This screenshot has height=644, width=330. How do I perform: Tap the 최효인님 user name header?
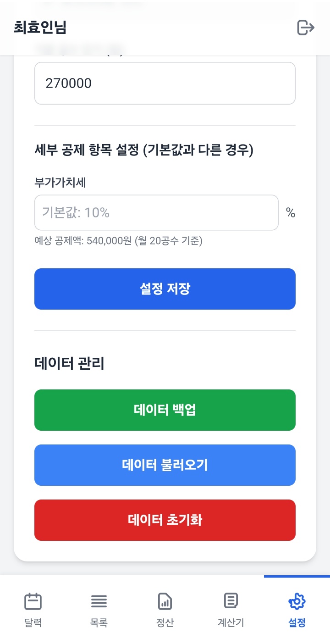coord(40,28)
